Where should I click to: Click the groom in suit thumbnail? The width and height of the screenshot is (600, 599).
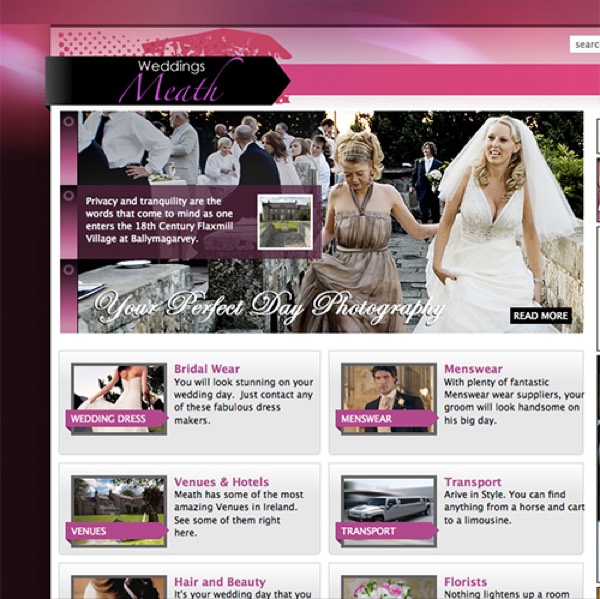click(389, 399)
